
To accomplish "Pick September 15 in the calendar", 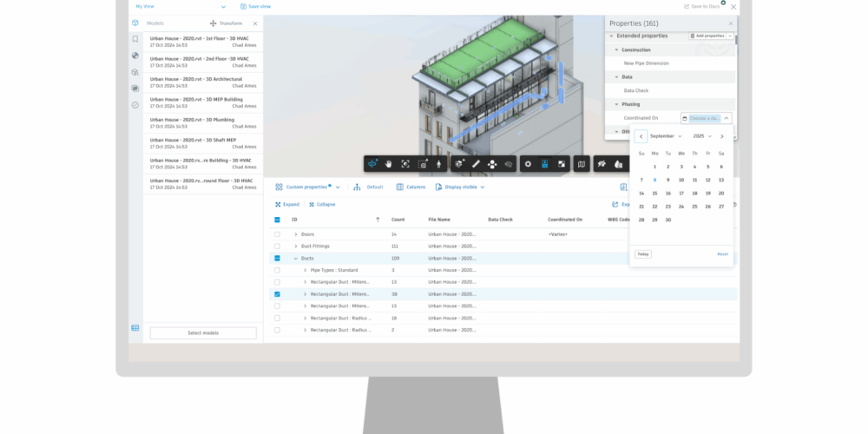I will 654,194.
